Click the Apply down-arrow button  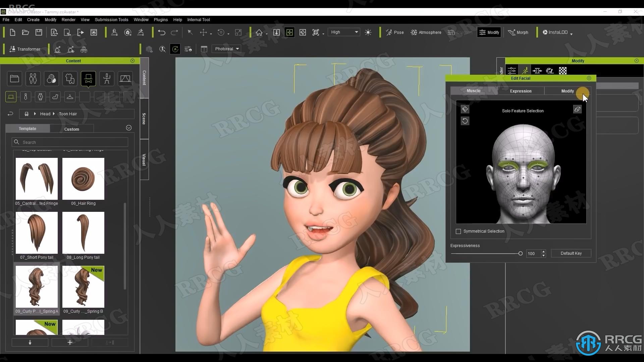(30, 342)
